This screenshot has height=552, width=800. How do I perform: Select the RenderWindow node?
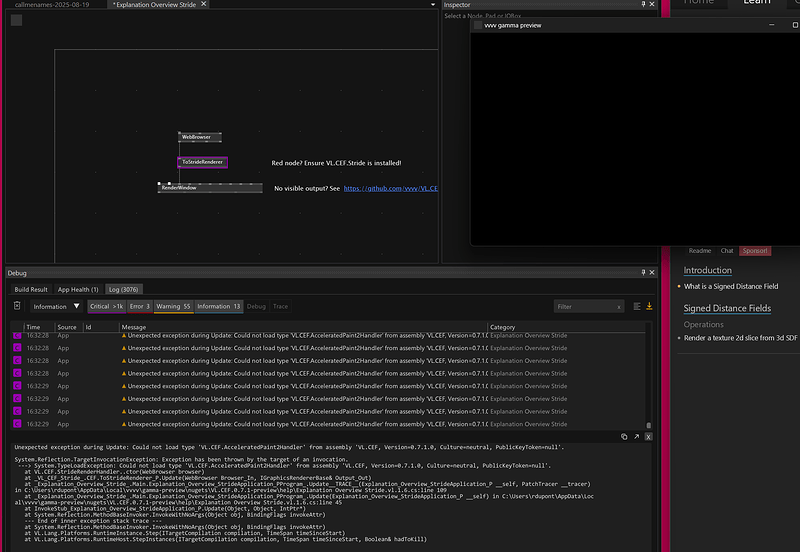[x=210, y=188]
